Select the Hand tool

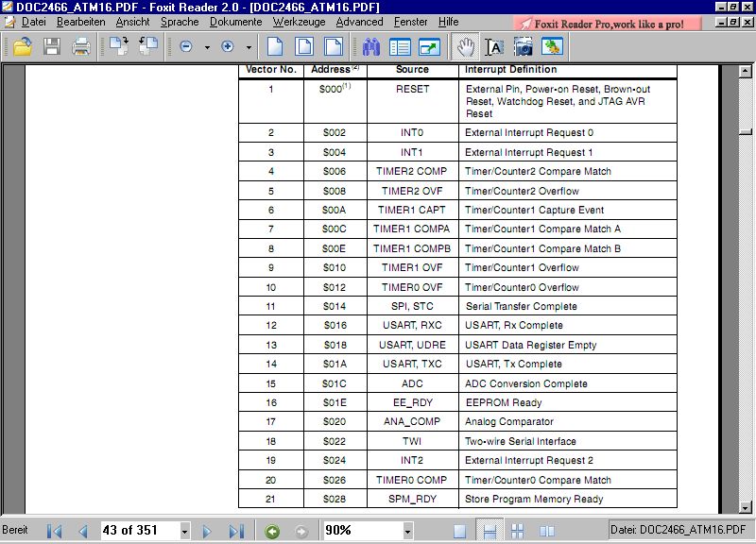(465, 46)
